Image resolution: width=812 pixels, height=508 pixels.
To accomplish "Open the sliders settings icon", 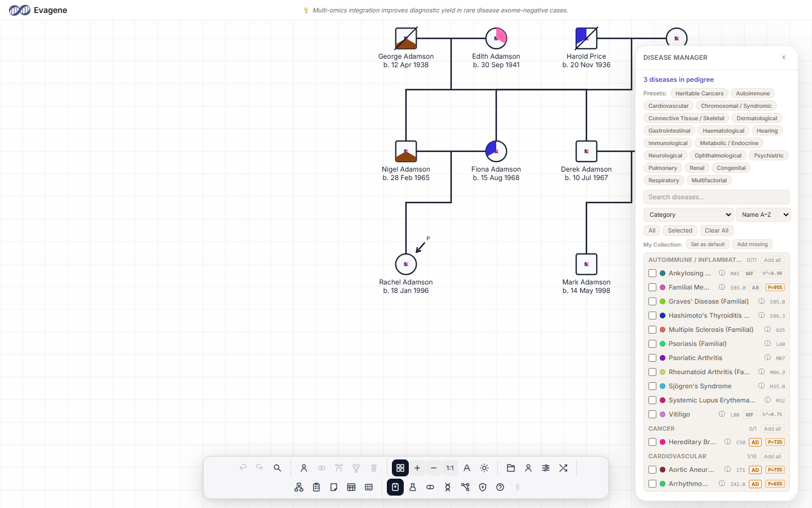I will coord(546,468).
